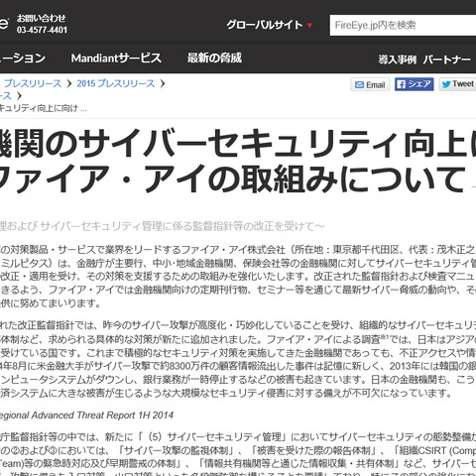Click the Facebook logo icon
Image resolution: width=476 pixels, height=476 pixels.
tap(401, 84)
